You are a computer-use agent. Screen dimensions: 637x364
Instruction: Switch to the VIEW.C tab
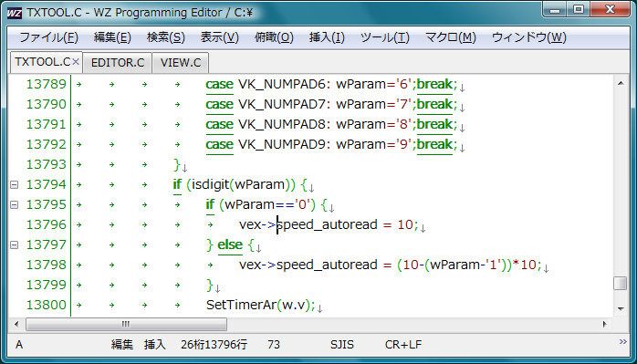[181, 63]
